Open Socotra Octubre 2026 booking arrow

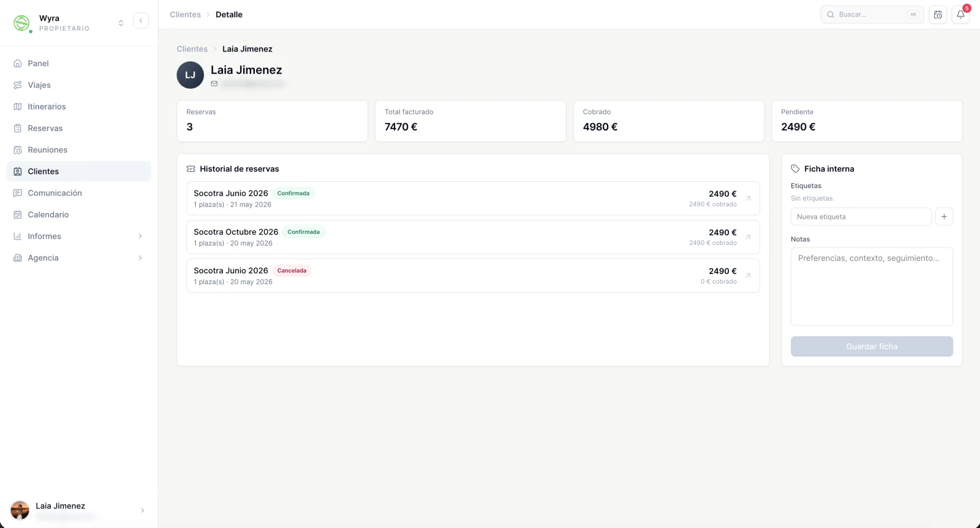click(x=748, y=237)
